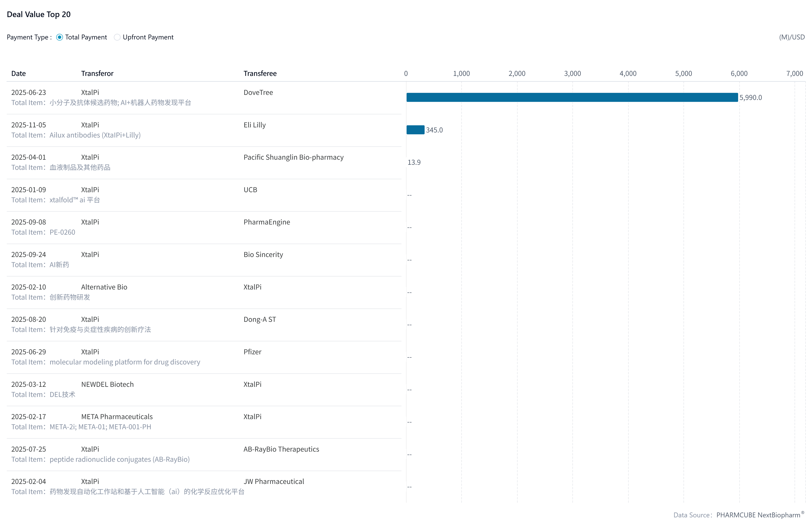The width and height of the screenshot is (812, 523).
Task: Select the Total Payment radio button
Action: tap(59, 37)
